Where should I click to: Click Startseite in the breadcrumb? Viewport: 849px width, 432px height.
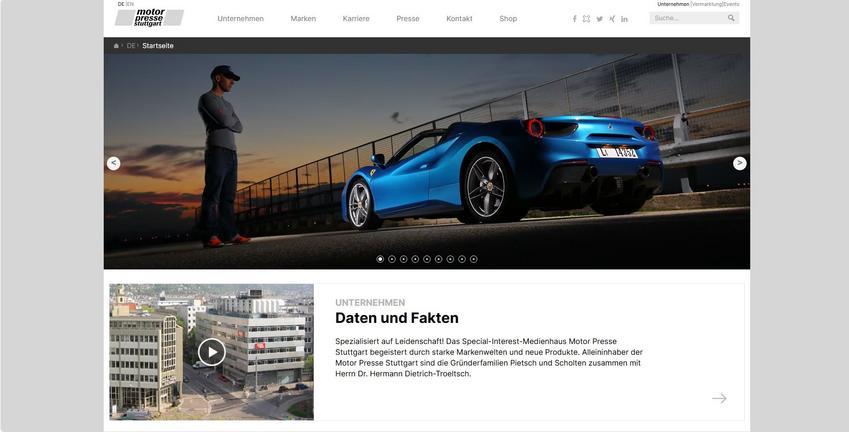coord(158,46)
